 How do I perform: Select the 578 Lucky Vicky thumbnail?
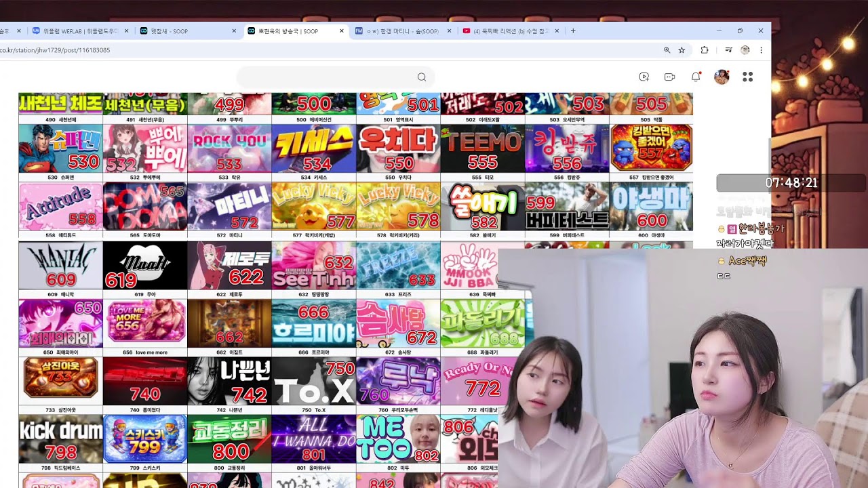click(x=398, y=206)
